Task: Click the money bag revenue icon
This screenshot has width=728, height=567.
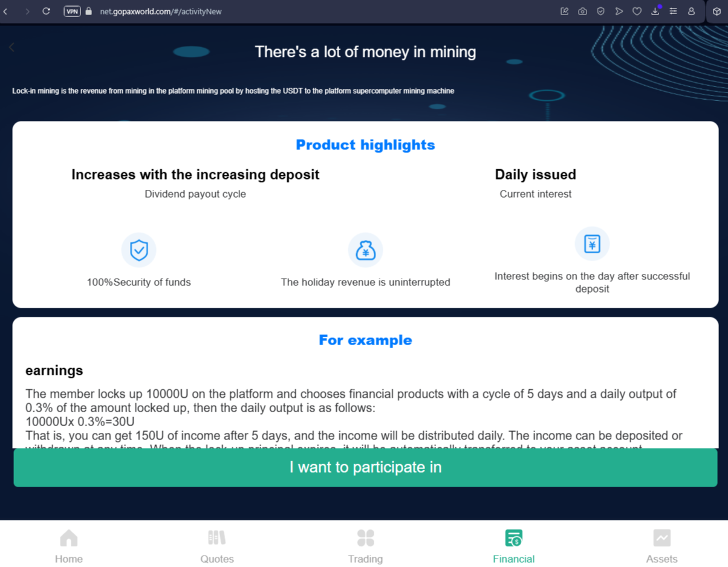Action: point(365,250)
